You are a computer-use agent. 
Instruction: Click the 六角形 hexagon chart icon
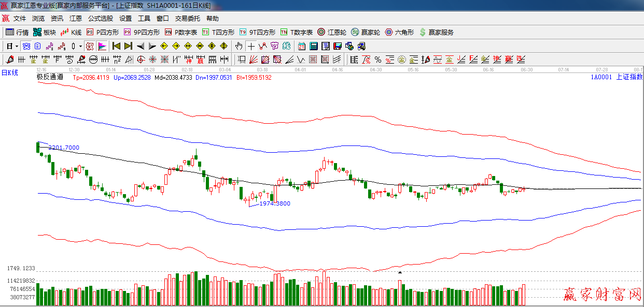click(x=399, y=32)
